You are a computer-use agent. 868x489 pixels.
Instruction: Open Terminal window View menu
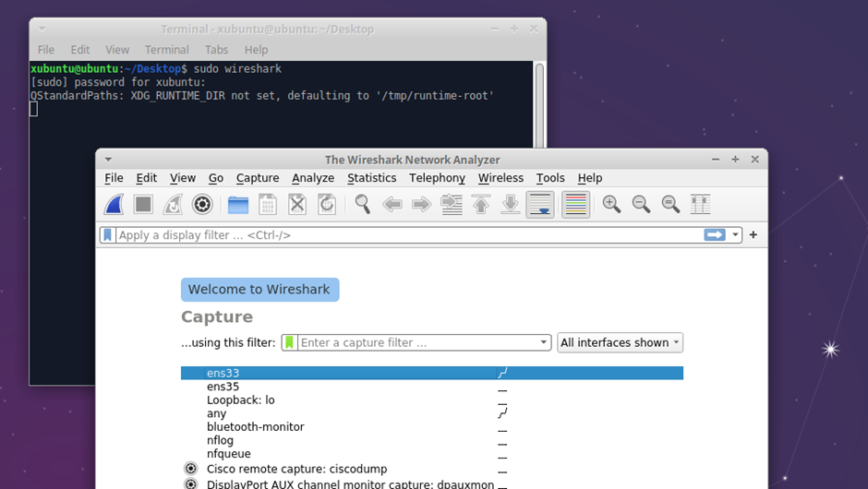point(117,50)
